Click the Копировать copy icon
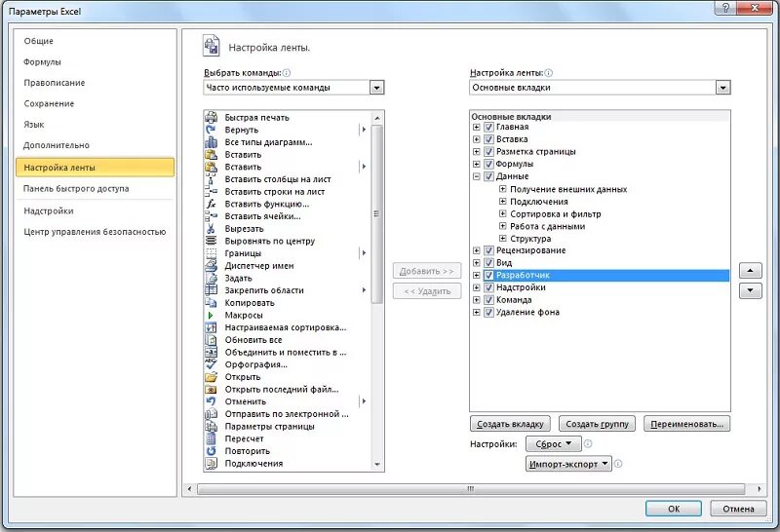780x532 pixels. click(211, 303)
